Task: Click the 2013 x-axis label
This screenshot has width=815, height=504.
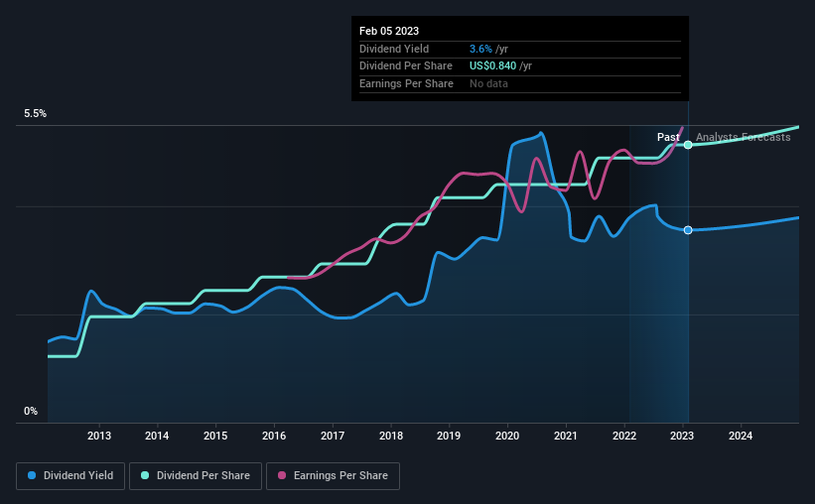Action: [98, 436]
